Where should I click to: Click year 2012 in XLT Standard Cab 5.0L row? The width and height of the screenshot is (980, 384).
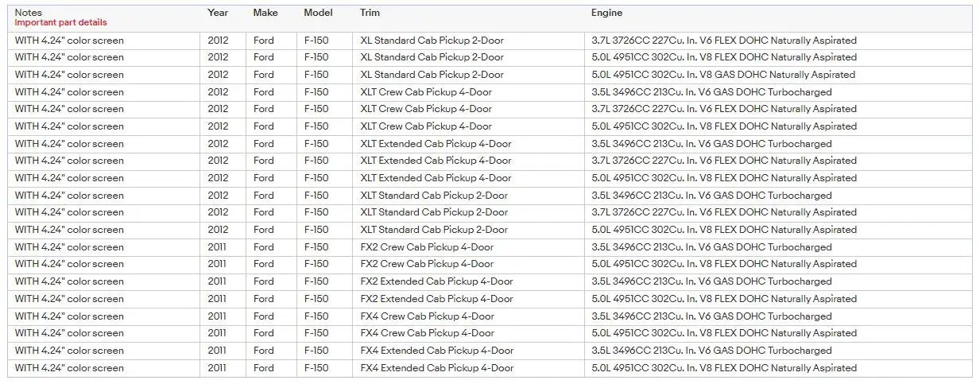(218, 230)
